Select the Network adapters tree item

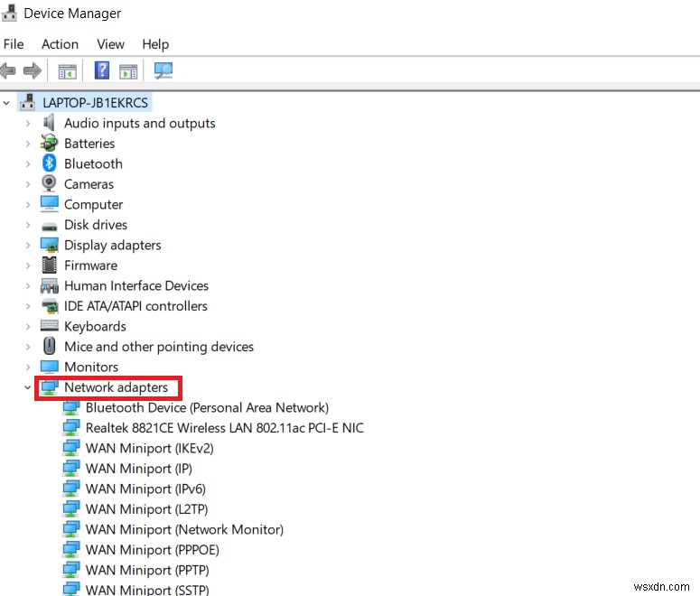click(x=117, y=387)
